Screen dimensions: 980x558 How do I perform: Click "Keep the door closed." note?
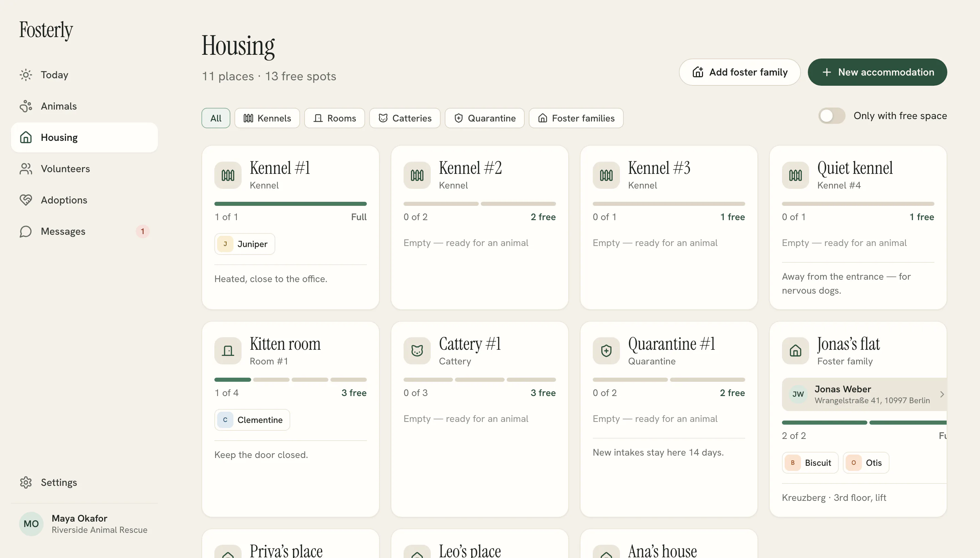click(261, 455)
